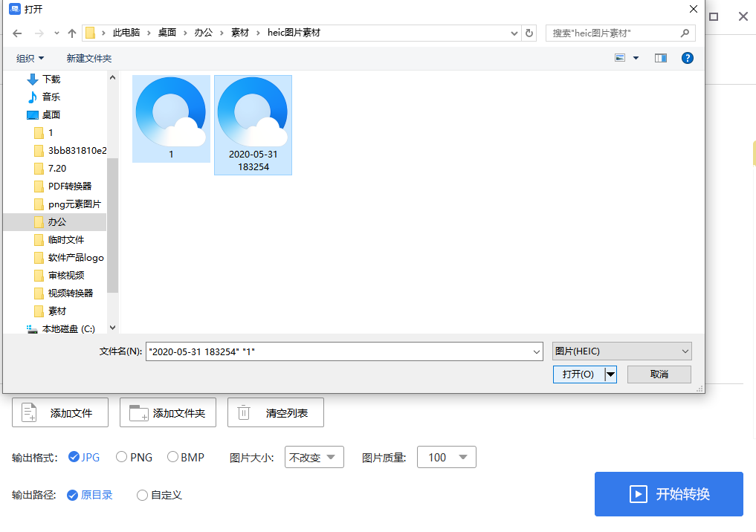Image resolution: width=756 pixels, height=532 pixels.
Task: Select 自定义 output path option
Action: pyautogui.click(x=159, y=495)
